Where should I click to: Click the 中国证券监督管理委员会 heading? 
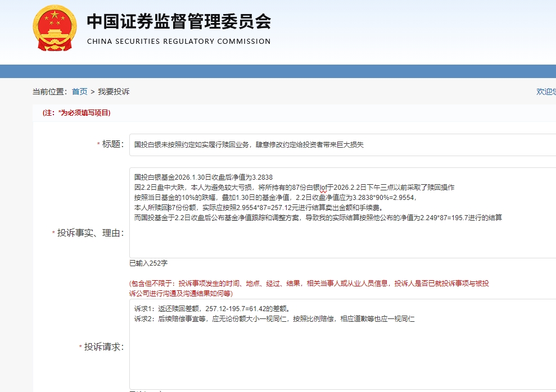pyautogui.click(x=179, y=21)
